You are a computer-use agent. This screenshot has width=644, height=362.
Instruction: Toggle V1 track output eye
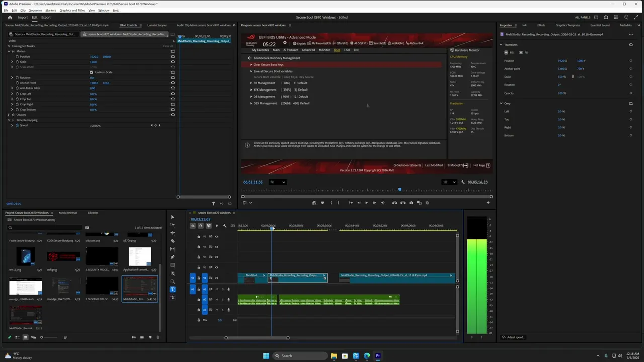pyautogui.click(x=217, y=278)
